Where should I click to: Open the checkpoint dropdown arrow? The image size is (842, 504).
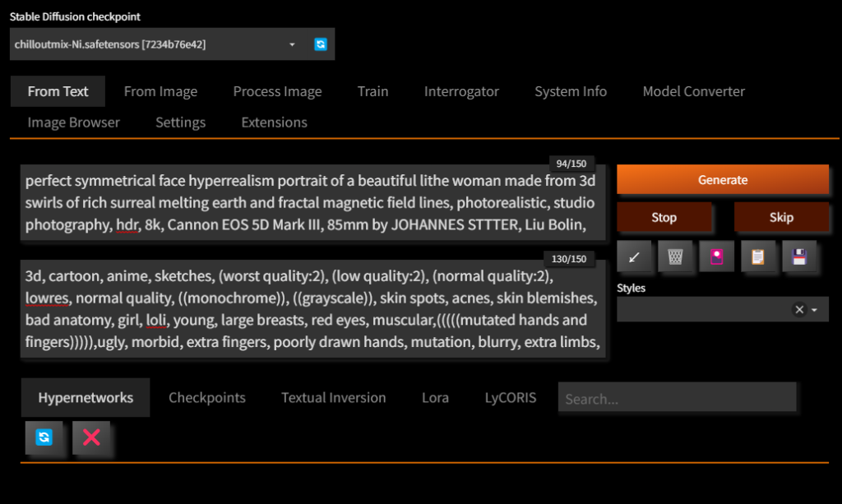point(292,44)
